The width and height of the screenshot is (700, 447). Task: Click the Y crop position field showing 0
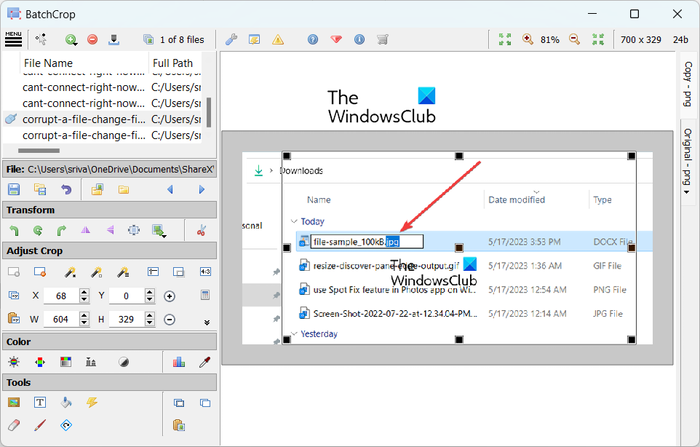point(127,296)
